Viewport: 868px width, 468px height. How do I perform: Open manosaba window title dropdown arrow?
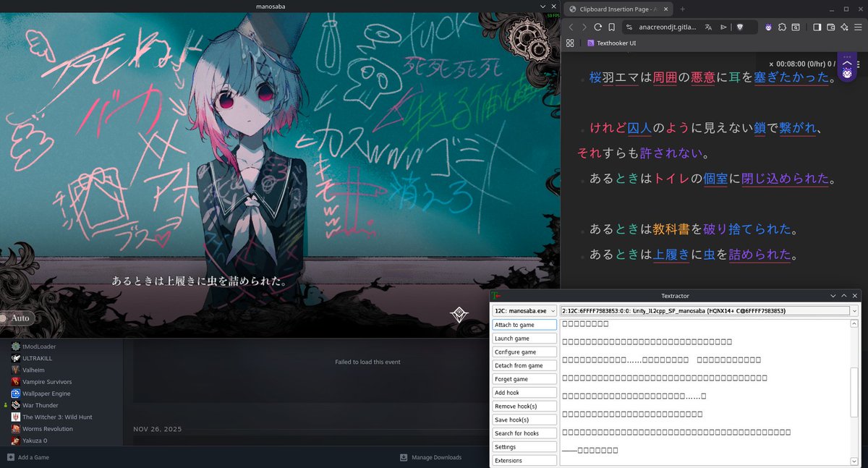pos(543,6)
